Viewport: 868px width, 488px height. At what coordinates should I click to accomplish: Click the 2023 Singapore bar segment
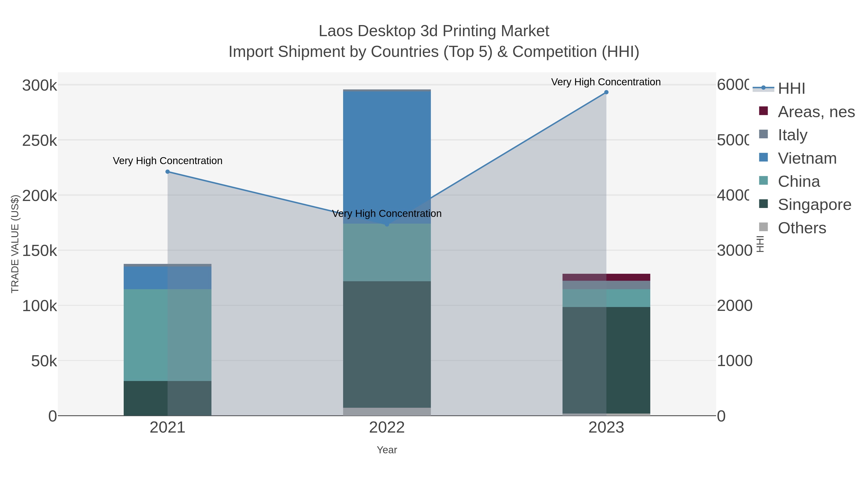[606, 360]
